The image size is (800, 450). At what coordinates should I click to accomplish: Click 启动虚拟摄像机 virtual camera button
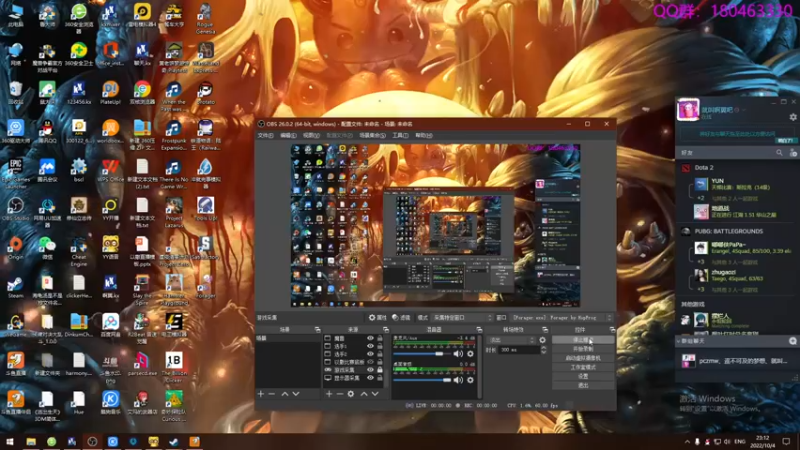pos(583,358)
